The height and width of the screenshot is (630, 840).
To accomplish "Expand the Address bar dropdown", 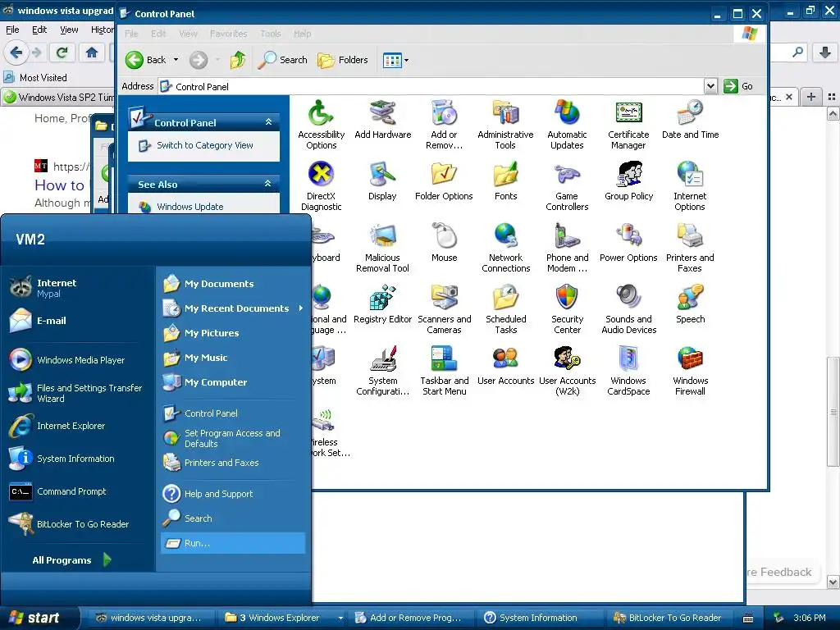I will point(710,85).
